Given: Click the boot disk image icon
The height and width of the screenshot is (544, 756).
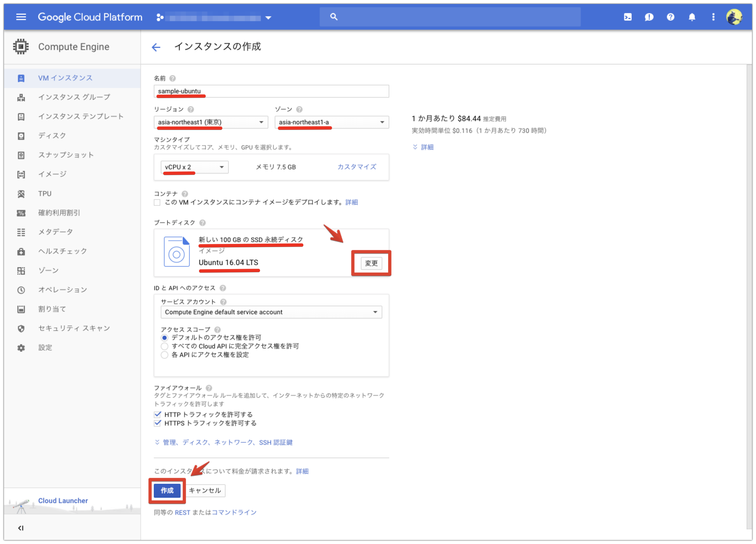Looking at the screenshot, I should [x=177, y=252].
